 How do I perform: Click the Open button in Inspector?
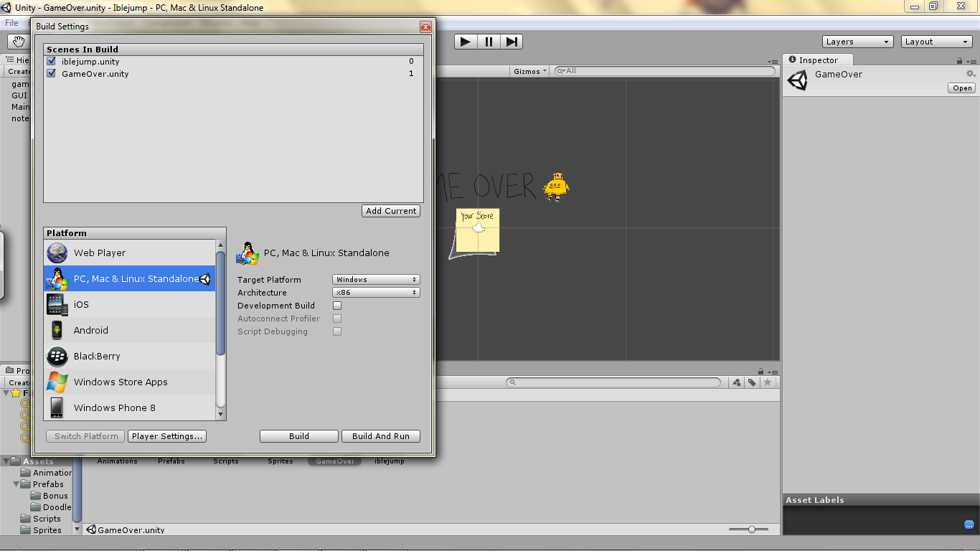click(x=962, y=88)
